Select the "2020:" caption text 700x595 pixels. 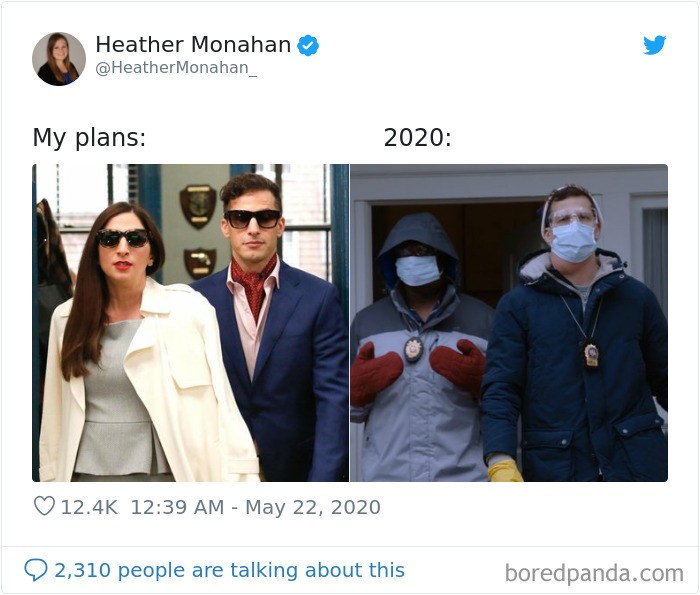(x=417, y=138)
